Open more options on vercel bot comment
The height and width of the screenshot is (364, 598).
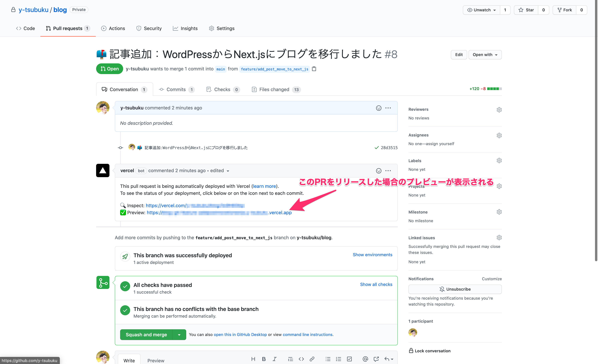tap(388, 171)
